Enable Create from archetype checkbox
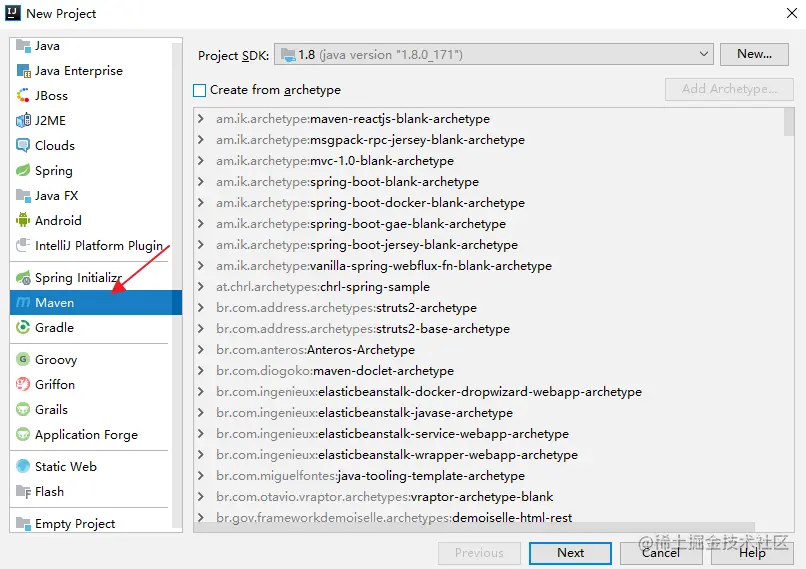806x569 pixels. (199, 90)
